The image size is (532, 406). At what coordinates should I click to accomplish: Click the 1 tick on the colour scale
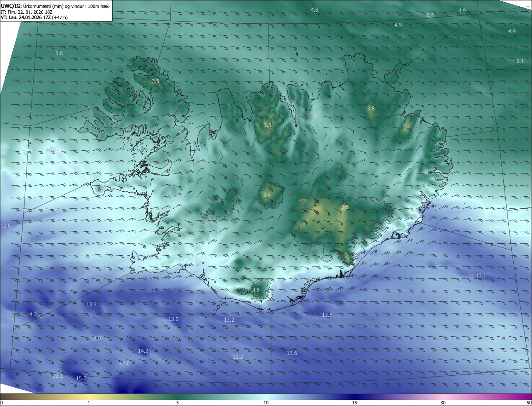(x=89, y=403)
